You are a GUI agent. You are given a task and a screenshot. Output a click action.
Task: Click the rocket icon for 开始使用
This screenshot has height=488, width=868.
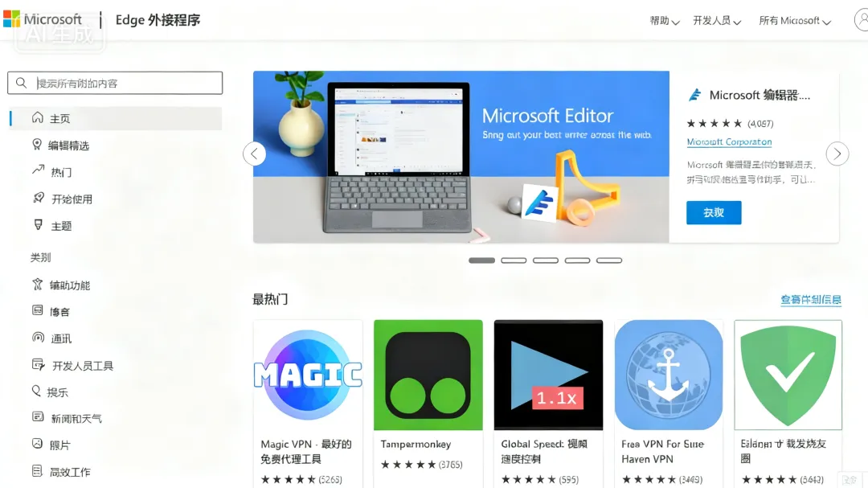(39, 198)
